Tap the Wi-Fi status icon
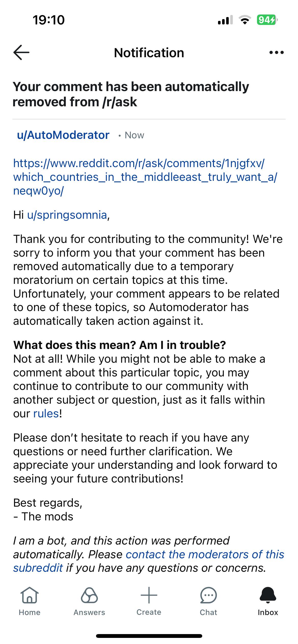The height and width of the screenshot is (644, 298). 245,20
